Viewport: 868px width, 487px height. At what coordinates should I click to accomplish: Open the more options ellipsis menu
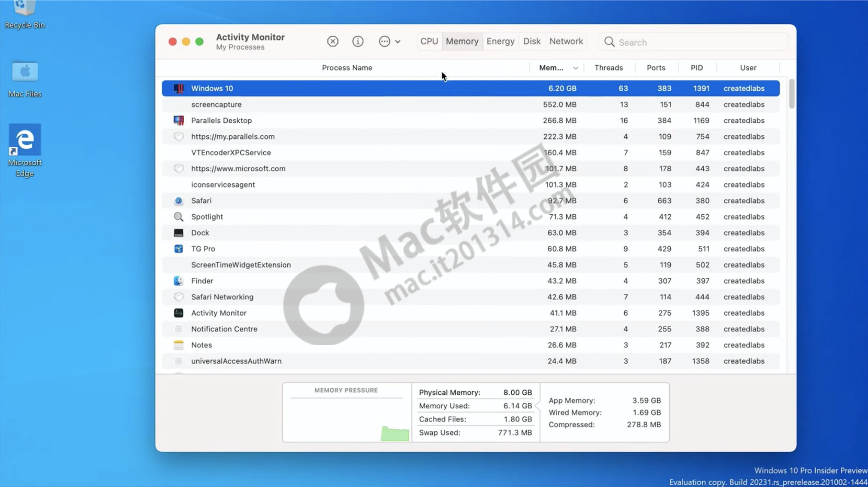(x=389, y=42)
